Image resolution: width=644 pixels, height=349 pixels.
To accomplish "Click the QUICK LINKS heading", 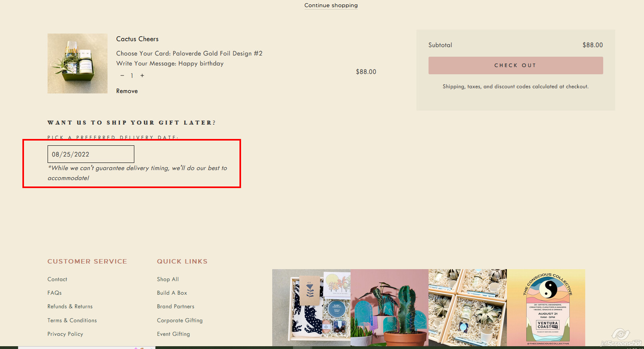I will coord(182,262).
